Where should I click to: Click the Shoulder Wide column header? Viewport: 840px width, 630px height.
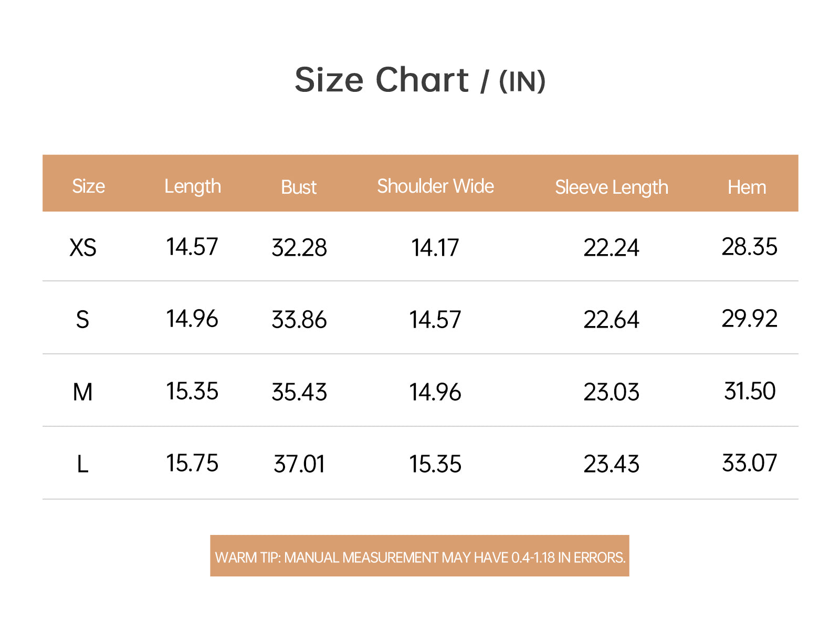click(436, 186)
